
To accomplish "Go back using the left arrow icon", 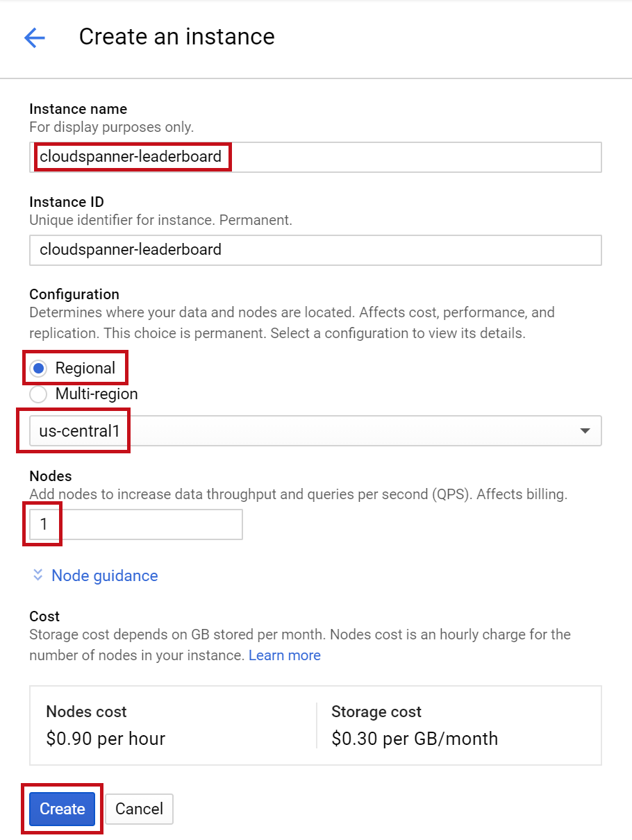I will coord(34,37).
